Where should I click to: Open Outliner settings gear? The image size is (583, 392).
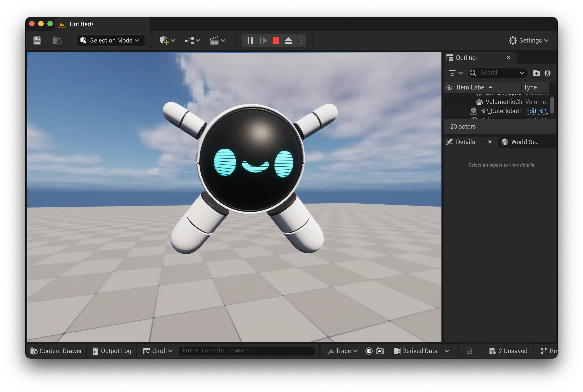click(548, 73)
